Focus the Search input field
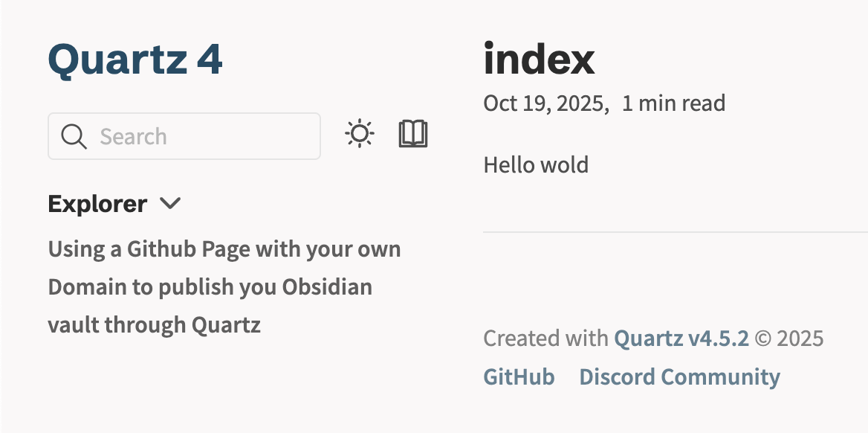Image resolution: width=868 pixels, height=433 pixels. [x=201, y=136]
